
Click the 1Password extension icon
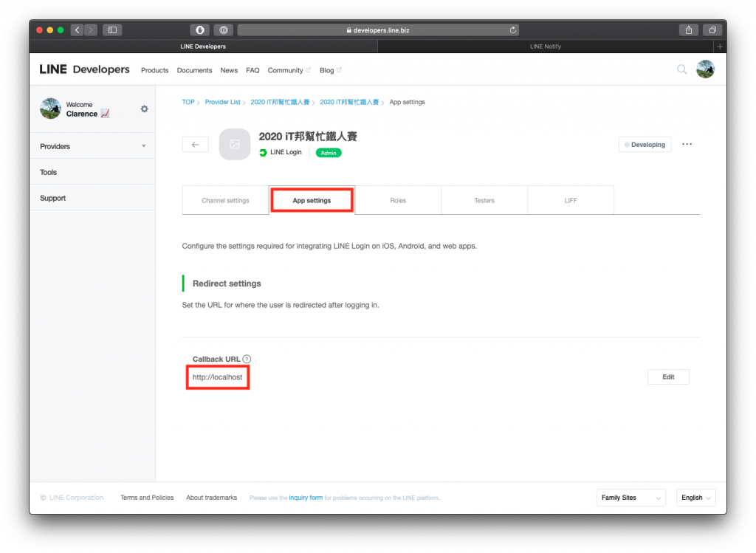tap(224, 30)
